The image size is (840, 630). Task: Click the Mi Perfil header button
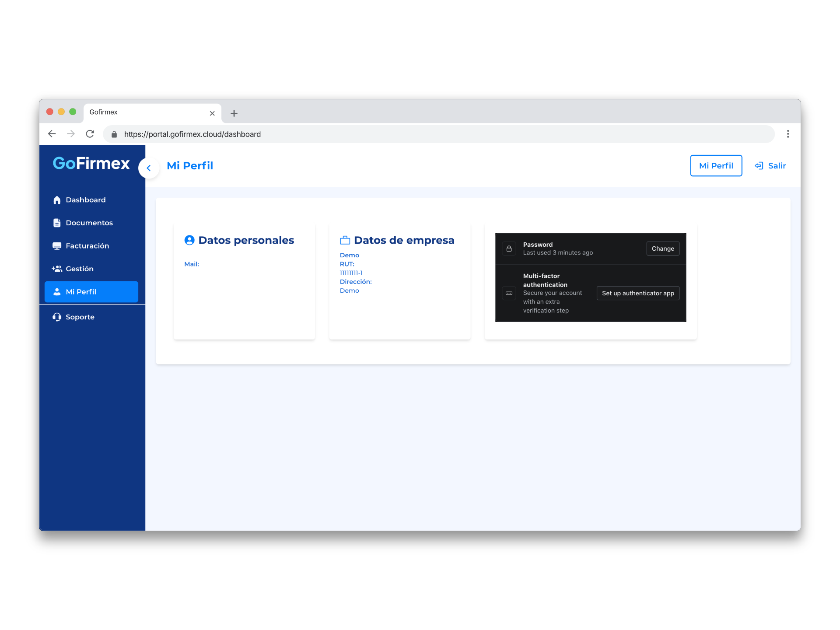716,166
